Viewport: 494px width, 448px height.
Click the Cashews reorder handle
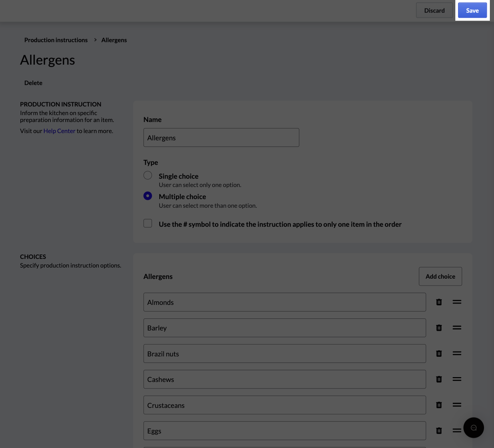pos(457,379)
